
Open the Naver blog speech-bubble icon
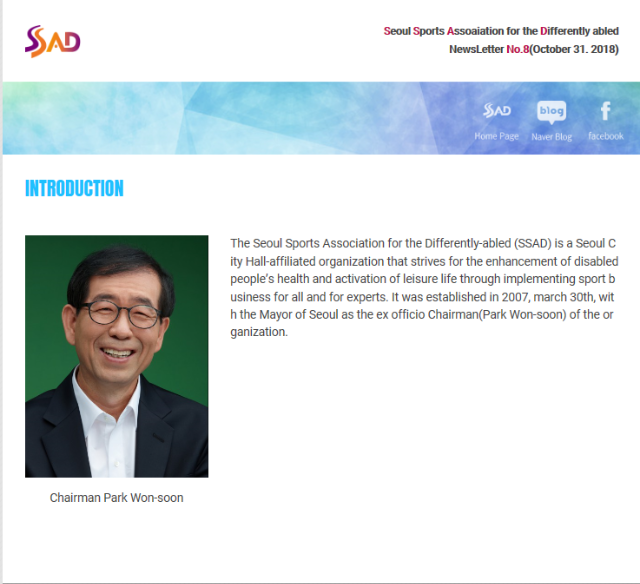tap(551, 111)
